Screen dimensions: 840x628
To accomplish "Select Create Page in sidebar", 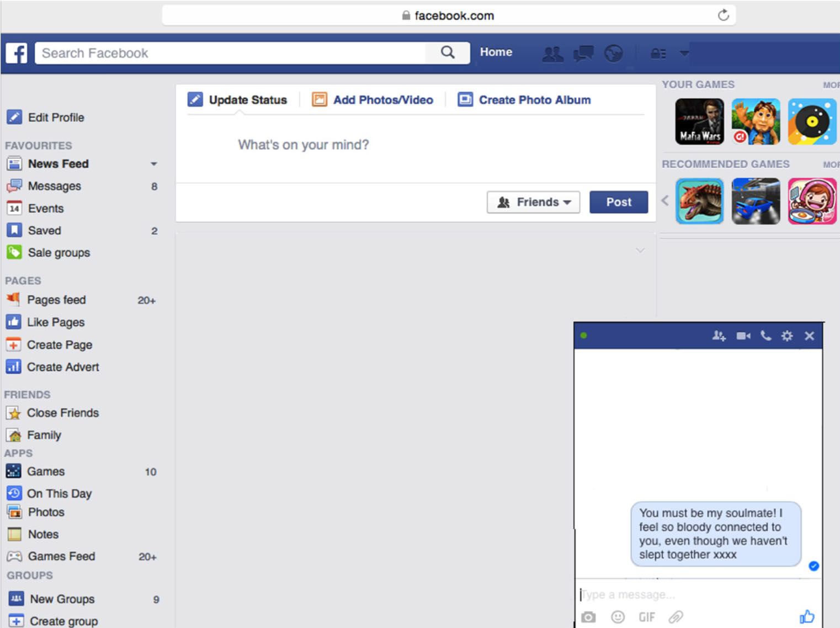I will [49, 344].
